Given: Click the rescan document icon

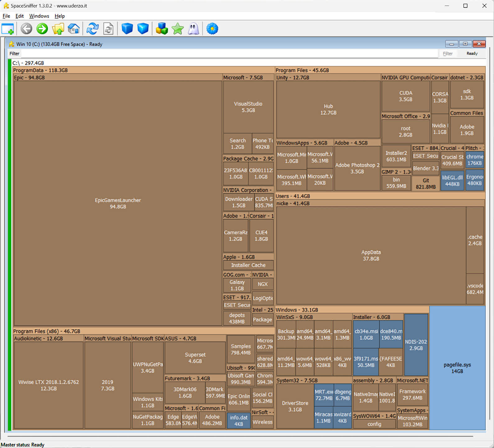Looking at the screenshot, I should pos(108,29).
